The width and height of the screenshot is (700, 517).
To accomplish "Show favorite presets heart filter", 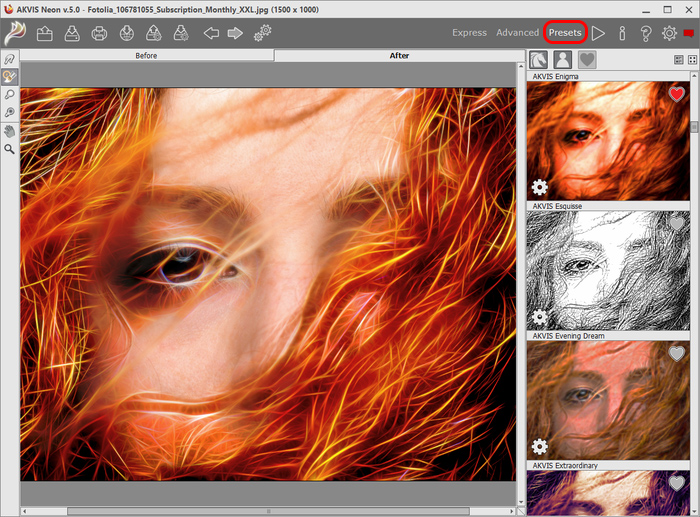I will tap(587, 59).
